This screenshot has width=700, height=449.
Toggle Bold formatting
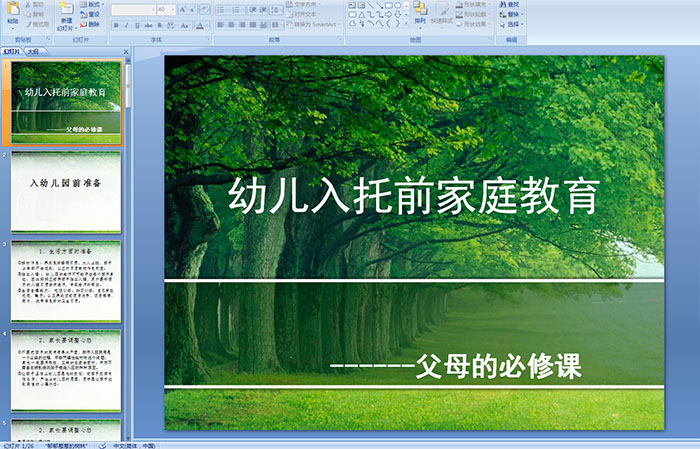click(x=116, y=25)
